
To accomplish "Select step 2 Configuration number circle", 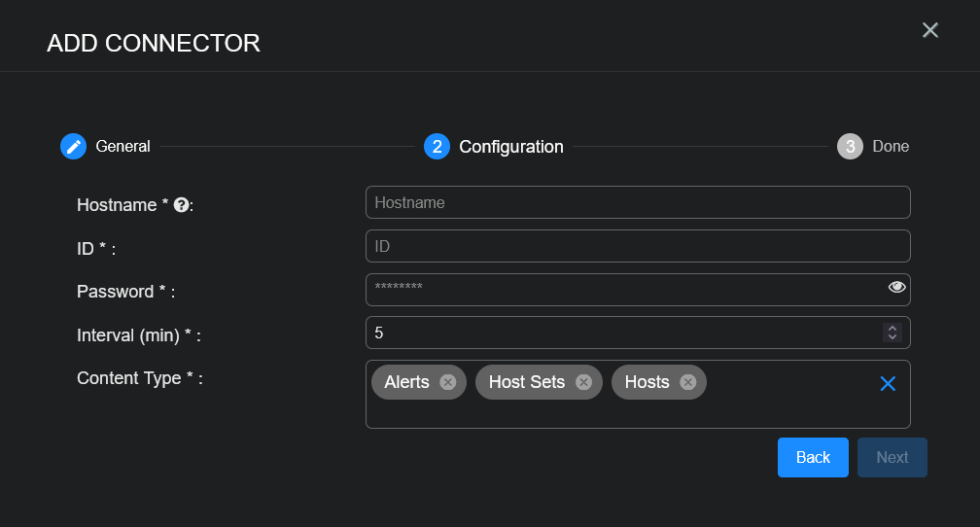I will tap(437, 147).
